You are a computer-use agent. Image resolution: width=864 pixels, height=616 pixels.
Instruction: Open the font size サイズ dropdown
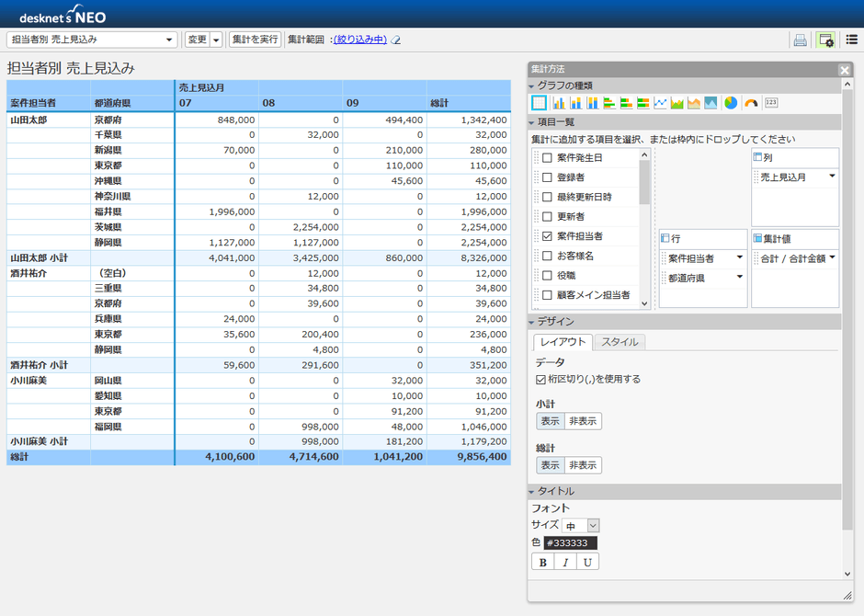click(x=580, y=526)
